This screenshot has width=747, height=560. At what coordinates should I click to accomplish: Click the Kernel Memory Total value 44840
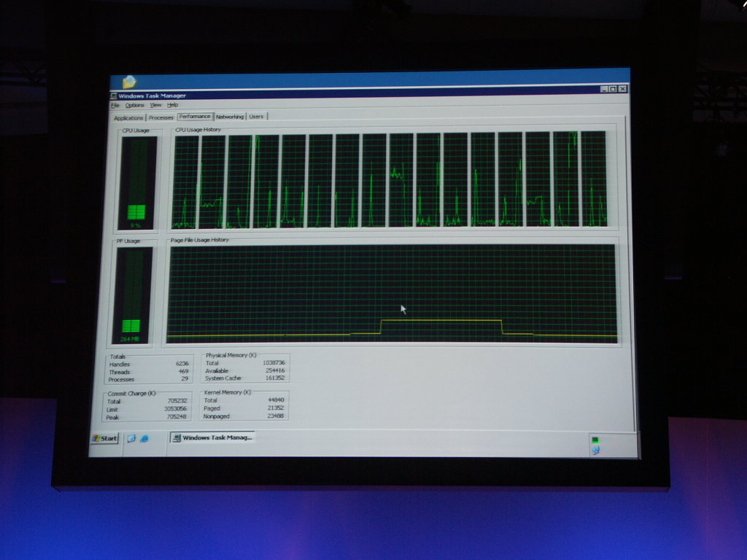tap(276, 400)
